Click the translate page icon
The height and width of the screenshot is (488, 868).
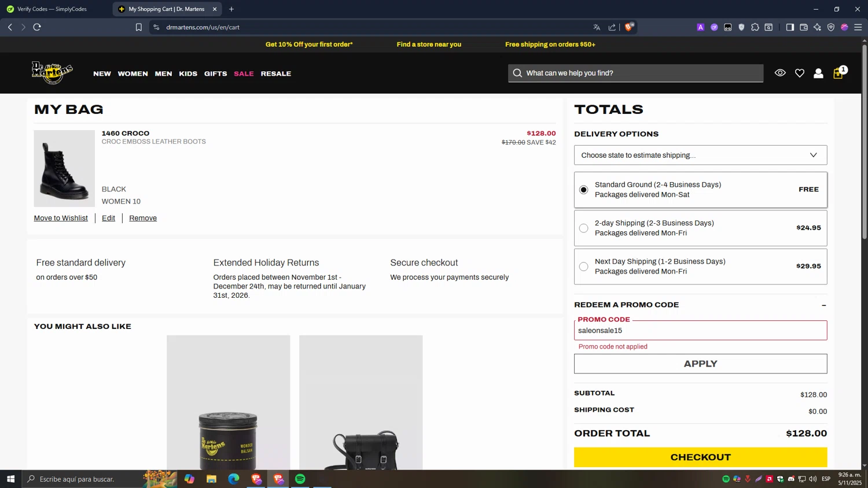pyautogui.click(x=597, y=27)
